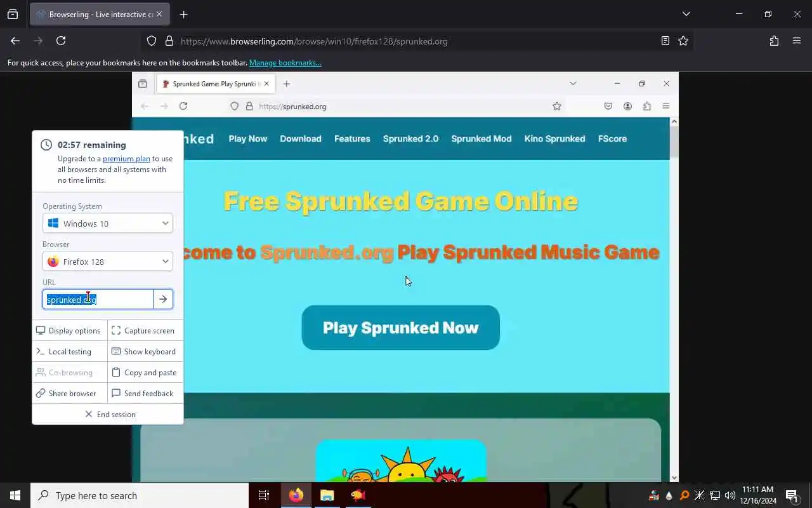Toggle reader view in the outer browser
This screenshot has height=508, width=812.
pyautogui.click(x=665, y=41)
